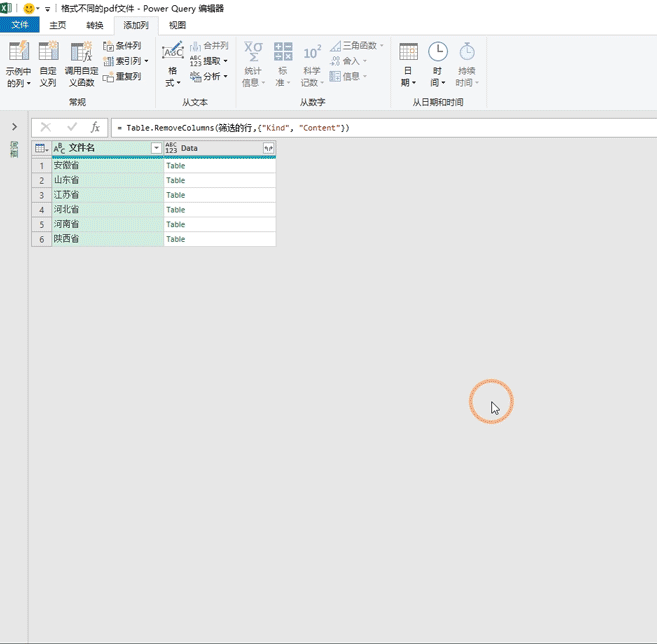Click the Data column type icon

click(171, 148)
